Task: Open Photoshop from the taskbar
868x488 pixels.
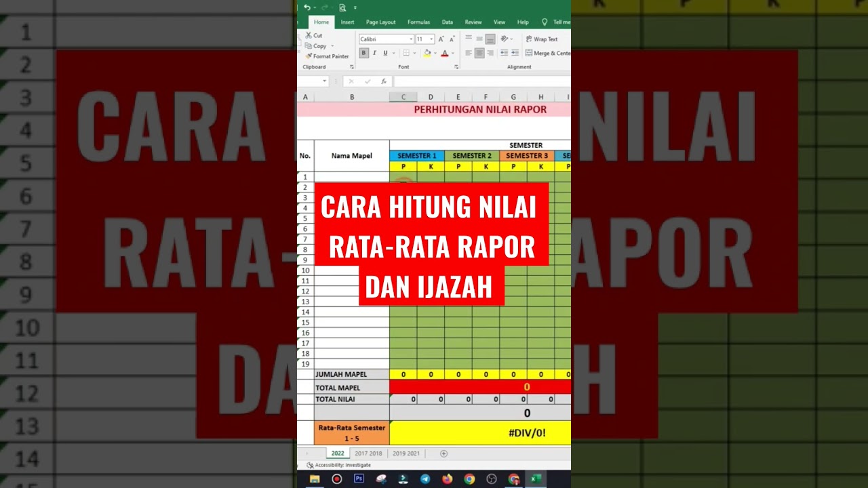Action: pos(359,479)
